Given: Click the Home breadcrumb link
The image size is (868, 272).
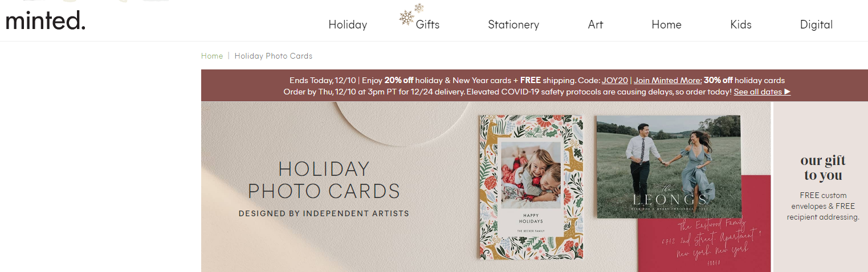Looking at the screenshot, I should pos(212,56).
